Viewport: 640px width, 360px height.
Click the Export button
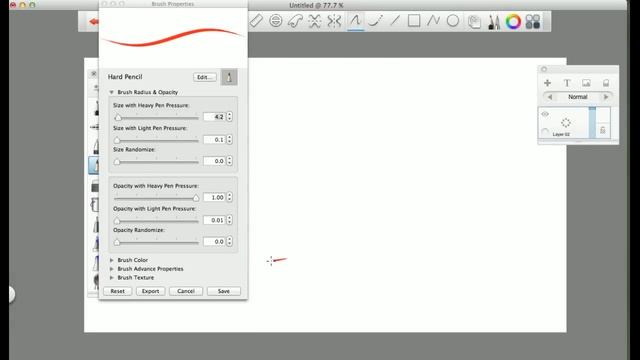coord(151,291)
